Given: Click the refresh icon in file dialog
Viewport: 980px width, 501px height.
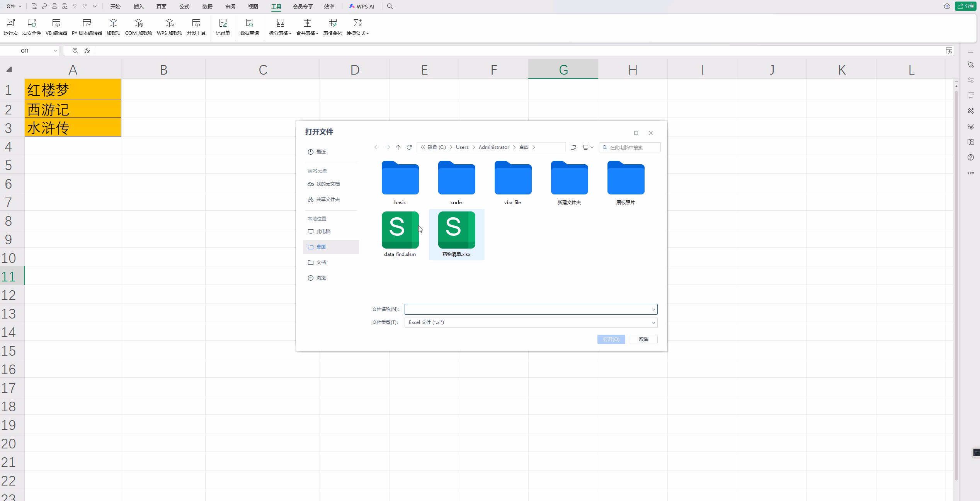Looking at the screenshot, I should pyautogui.click(x=409, y=147).
